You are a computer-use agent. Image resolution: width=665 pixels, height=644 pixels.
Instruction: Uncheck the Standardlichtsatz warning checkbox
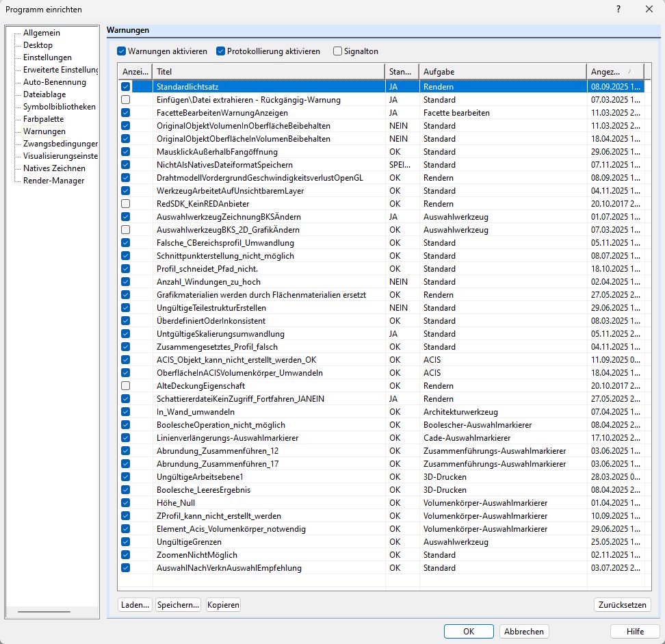(125, 87)
